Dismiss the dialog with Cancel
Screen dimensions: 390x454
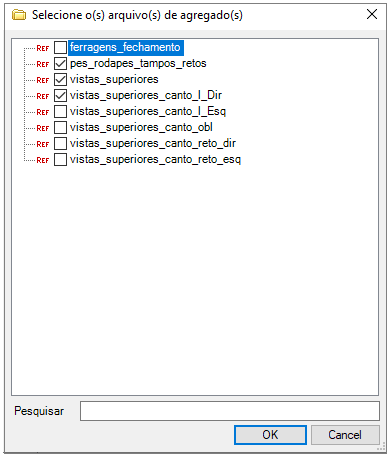coord(345,435)
